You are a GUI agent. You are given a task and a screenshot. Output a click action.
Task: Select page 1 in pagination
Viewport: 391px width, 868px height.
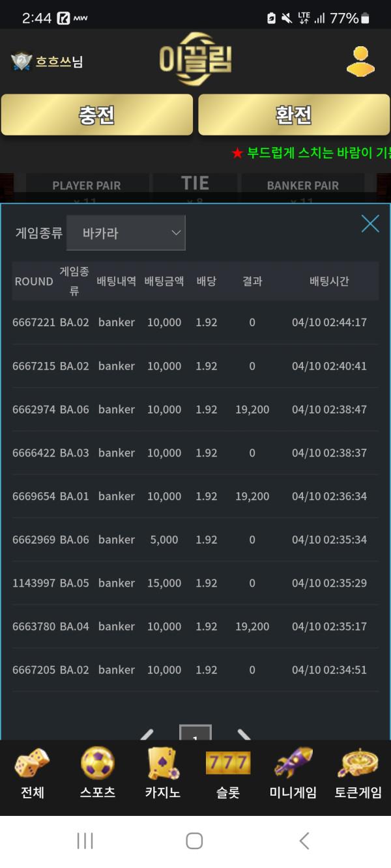[195, 733]
